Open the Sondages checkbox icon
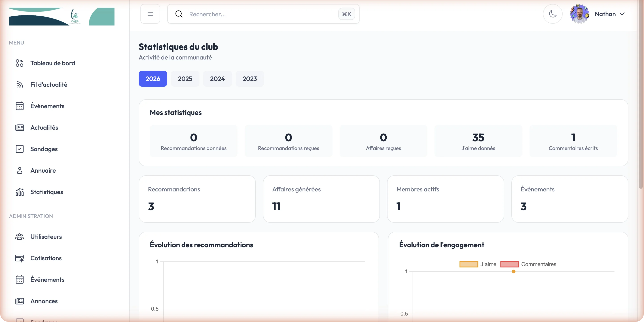 tap(19, 149)
